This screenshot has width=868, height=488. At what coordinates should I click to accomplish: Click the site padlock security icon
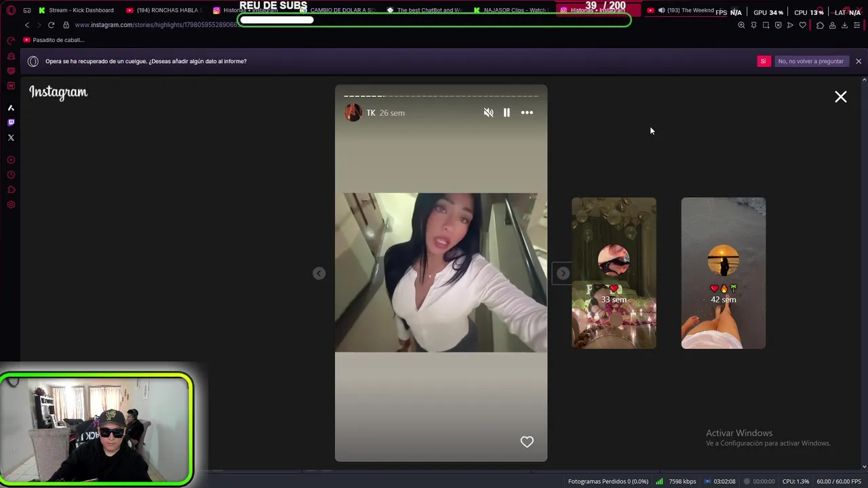(x=66, y=25)
